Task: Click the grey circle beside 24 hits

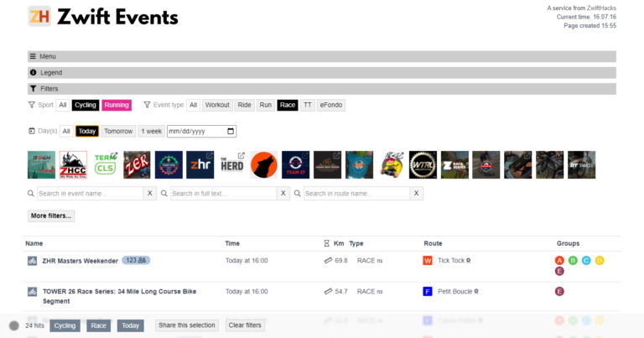Action: tap(14, 325)
